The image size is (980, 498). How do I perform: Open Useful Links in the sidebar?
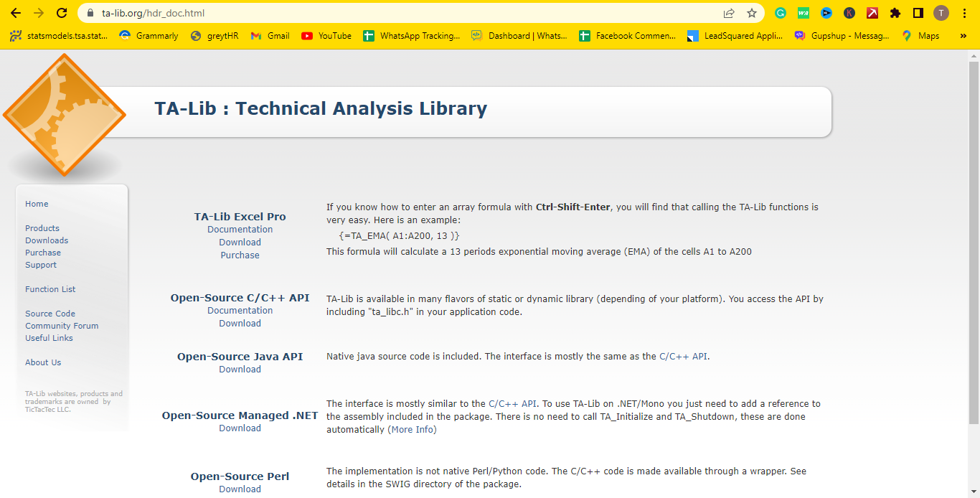click(x=49, y=338)
